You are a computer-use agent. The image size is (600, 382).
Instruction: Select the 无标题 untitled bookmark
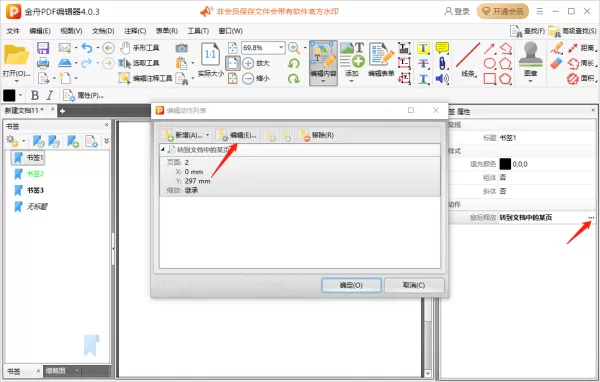37,207
